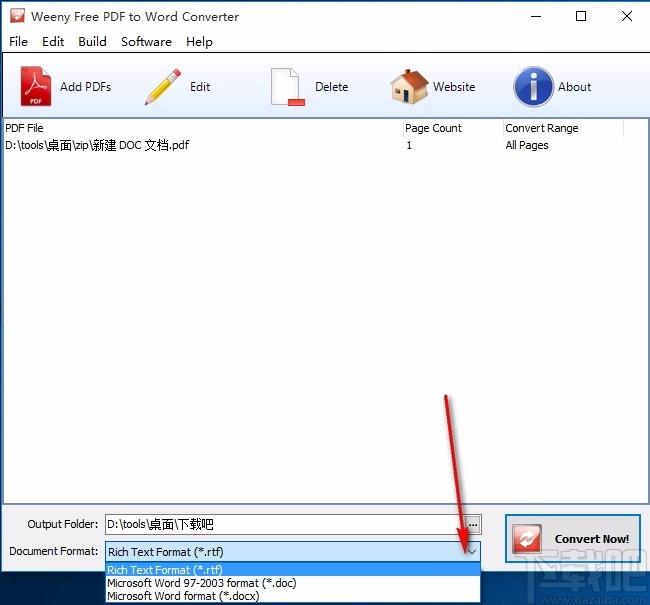Open the Edit menu
Screen dimensions: 650x605
tap(53, 41)
